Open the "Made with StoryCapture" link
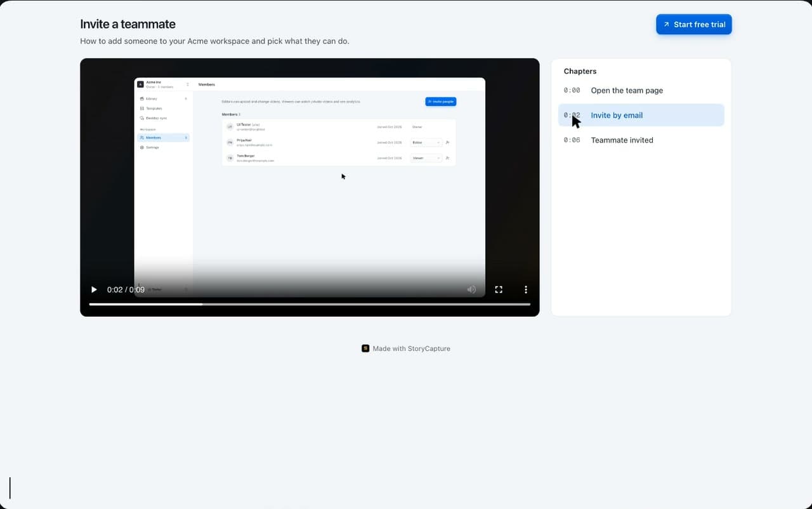This screenshot has width=812, height=509. tap(406, 348)
